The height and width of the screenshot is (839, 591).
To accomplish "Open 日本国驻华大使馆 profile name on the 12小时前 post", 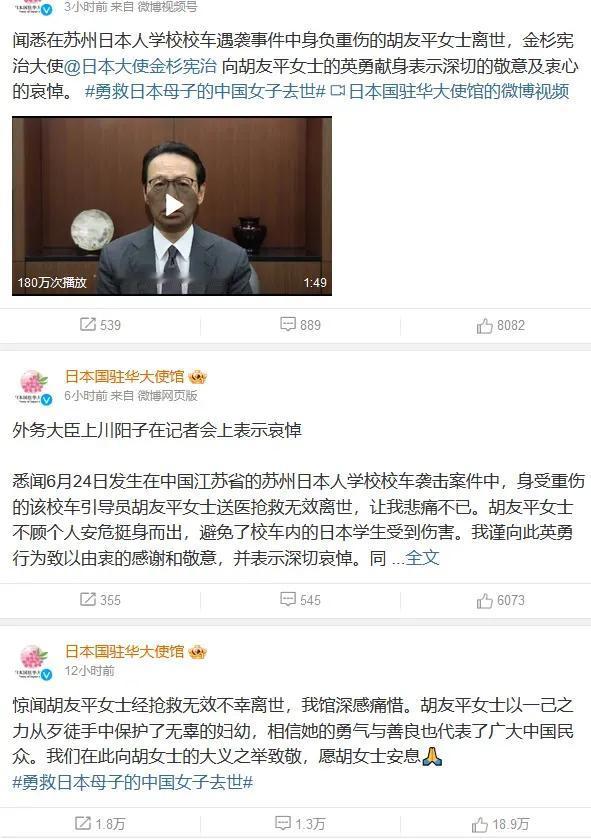I will point(124,652).
